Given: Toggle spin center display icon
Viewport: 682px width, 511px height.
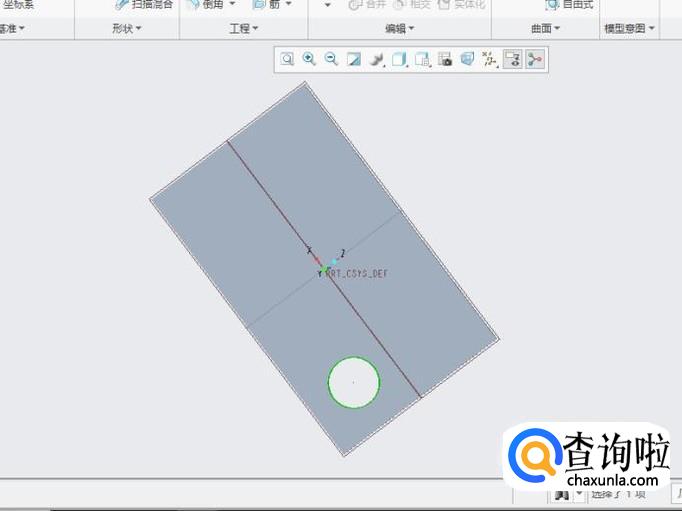Looking at the screenshot, I should pos(535,59).
